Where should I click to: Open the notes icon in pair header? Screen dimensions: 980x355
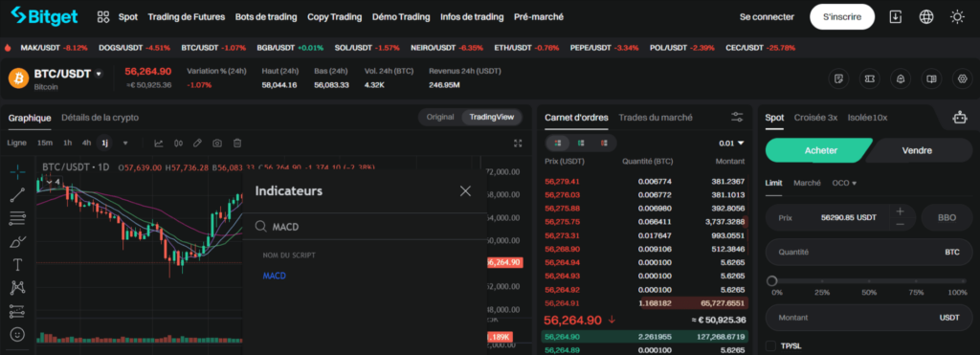click(x=838, y=78)
